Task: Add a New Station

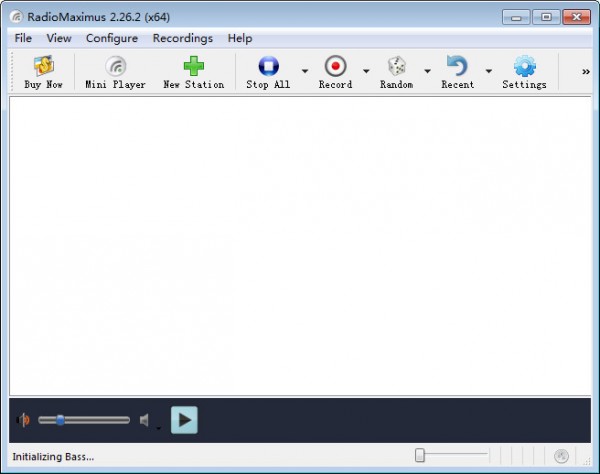Action: pyautogui.click(x=194, y=72)
